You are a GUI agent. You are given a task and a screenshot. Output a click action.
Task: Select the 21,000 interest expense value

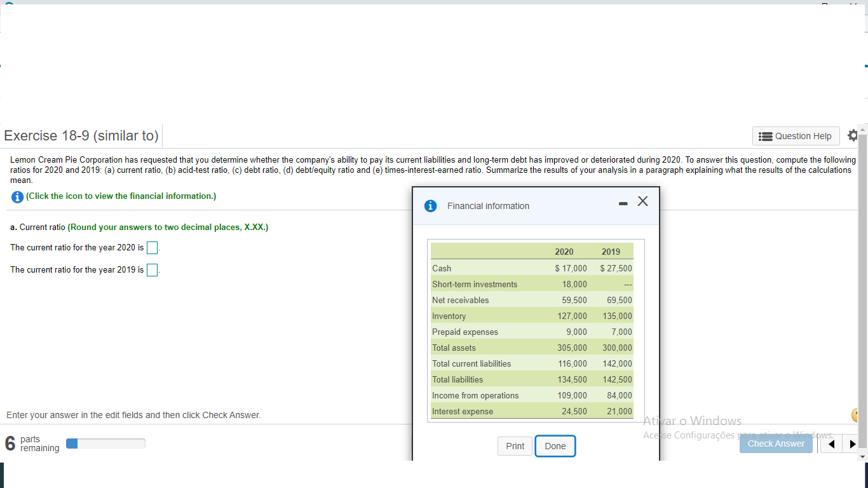620,411
